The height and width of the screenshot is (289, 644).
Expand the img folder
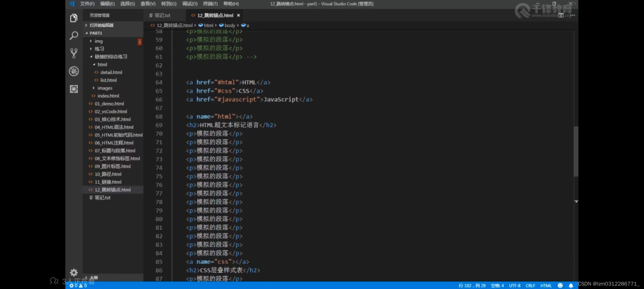(x=113, y=41)
